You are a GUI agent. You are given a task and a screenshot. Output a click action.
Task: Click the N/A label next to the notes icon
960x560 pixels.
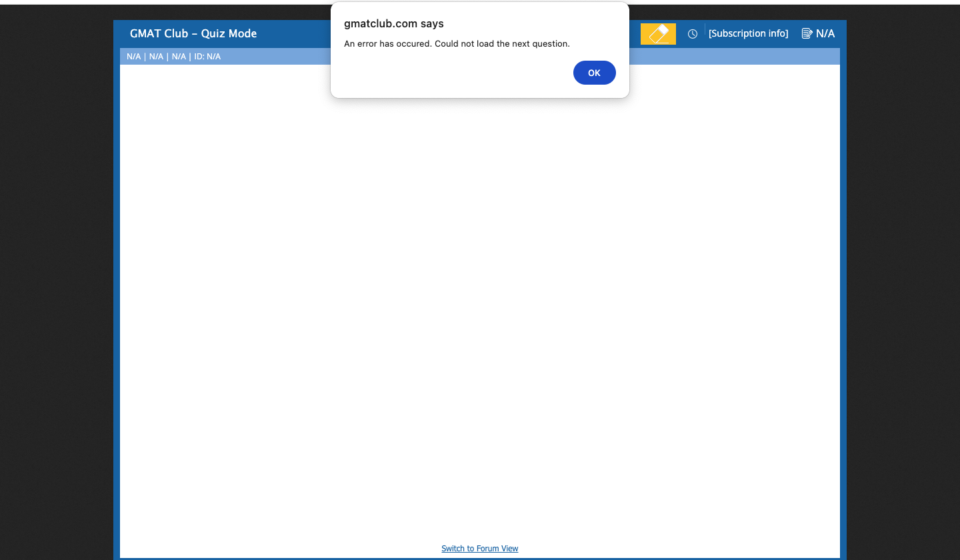tap(827, 33)
